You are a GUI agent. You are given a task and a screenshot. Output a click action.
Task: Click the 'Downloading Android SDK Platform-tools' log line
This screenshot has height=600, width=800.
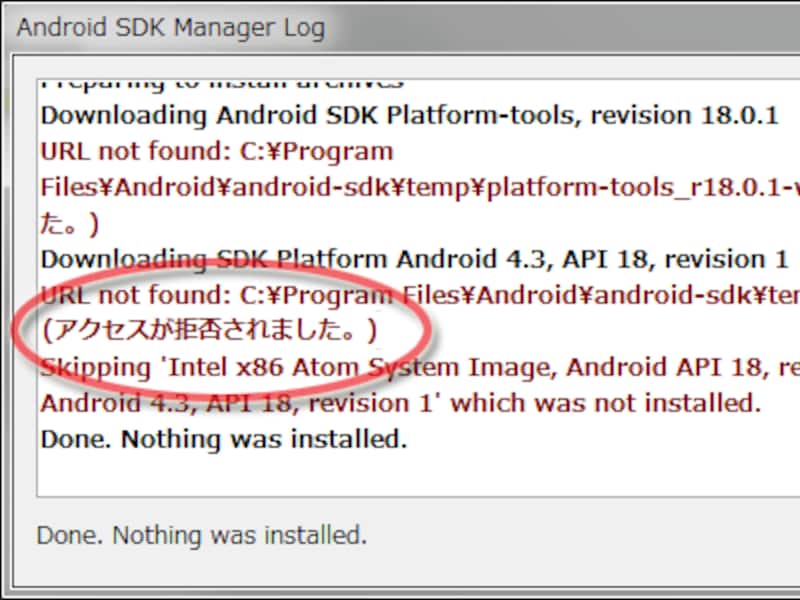point(300,114)
